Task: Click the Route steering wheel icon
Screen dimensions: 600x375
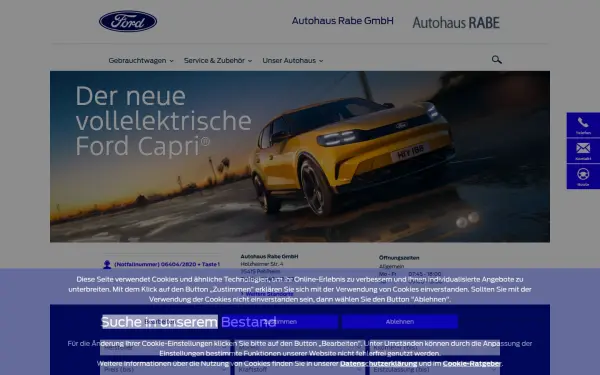Action: click(583, 176)
